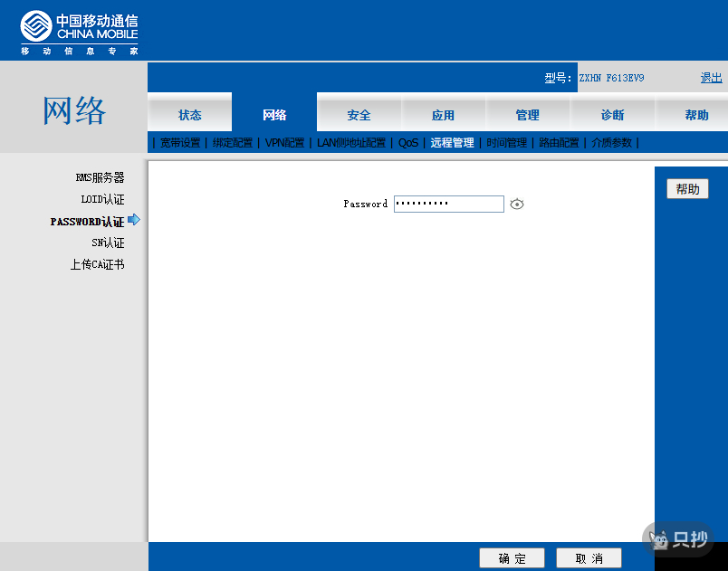Open the 应用 tab

tap(443, 115)
